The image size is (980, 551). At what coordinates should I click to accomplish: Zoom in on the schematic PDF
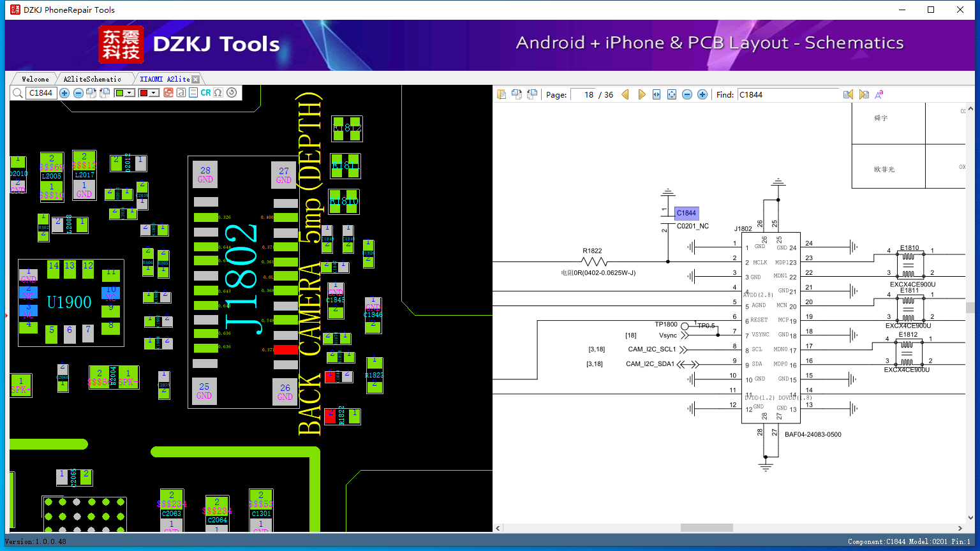(702, 94)
